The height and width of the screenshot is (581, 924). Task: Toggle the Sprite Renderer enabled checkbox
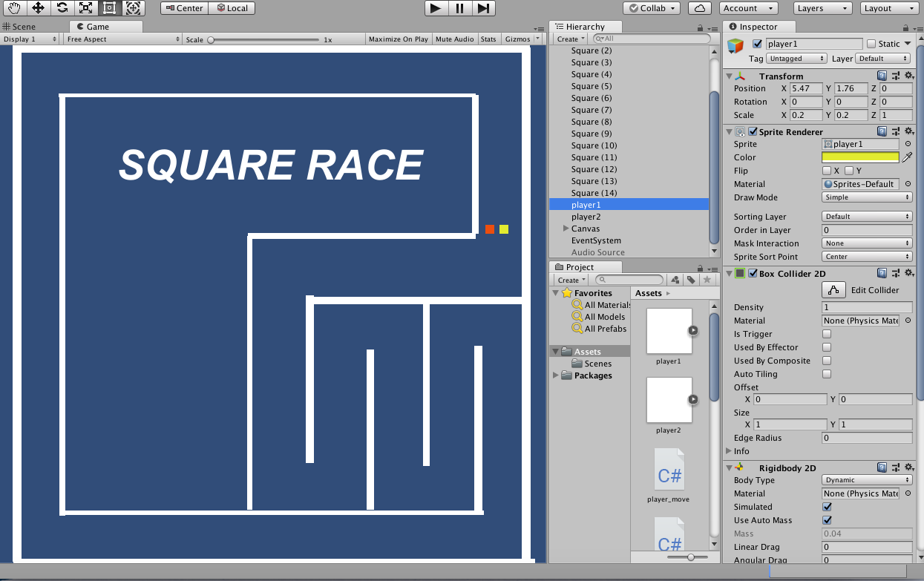coord(753,131)
